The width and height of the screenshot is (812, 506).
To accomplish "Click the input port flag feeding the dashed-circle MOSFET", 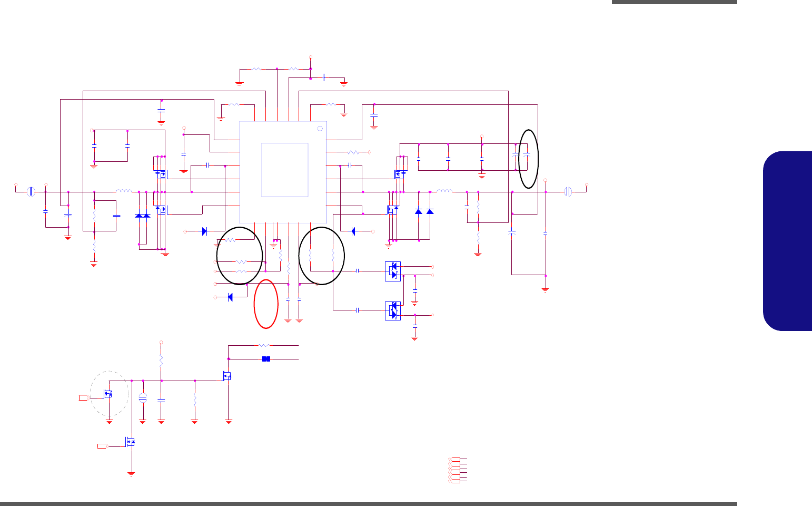I will pyautogui.click(x=84, y=397).
